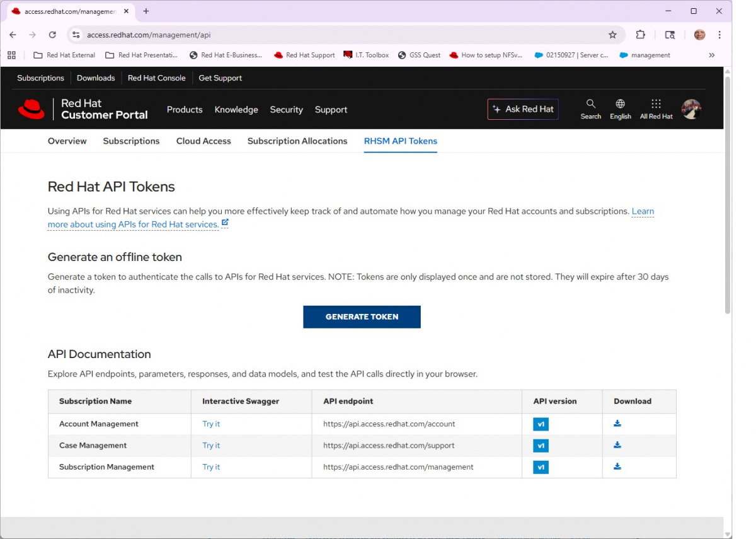Expand the Products menu

185,109
